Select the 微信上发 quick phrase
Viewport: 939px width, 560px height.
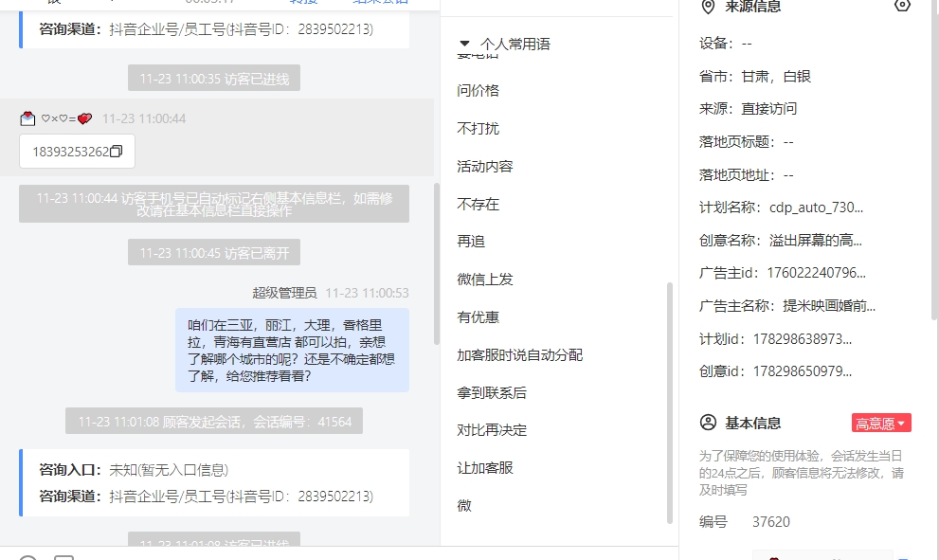pos(485,280)
